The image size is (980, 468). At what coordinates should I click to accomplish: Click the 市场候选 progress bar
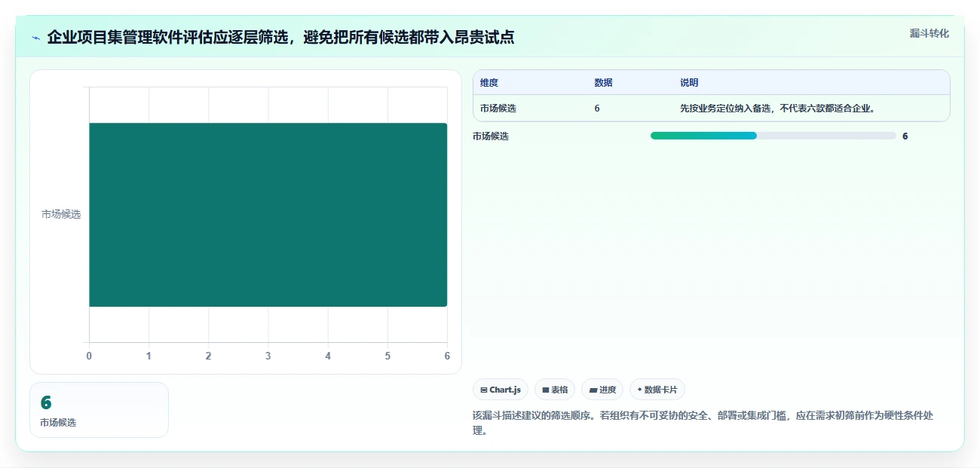coord(773,136)
